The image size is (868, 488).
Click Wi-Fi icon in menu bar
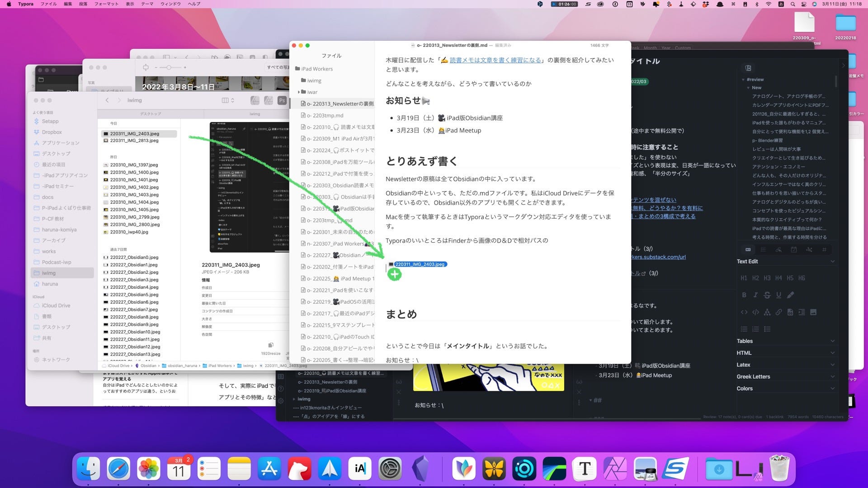point(769,4)
